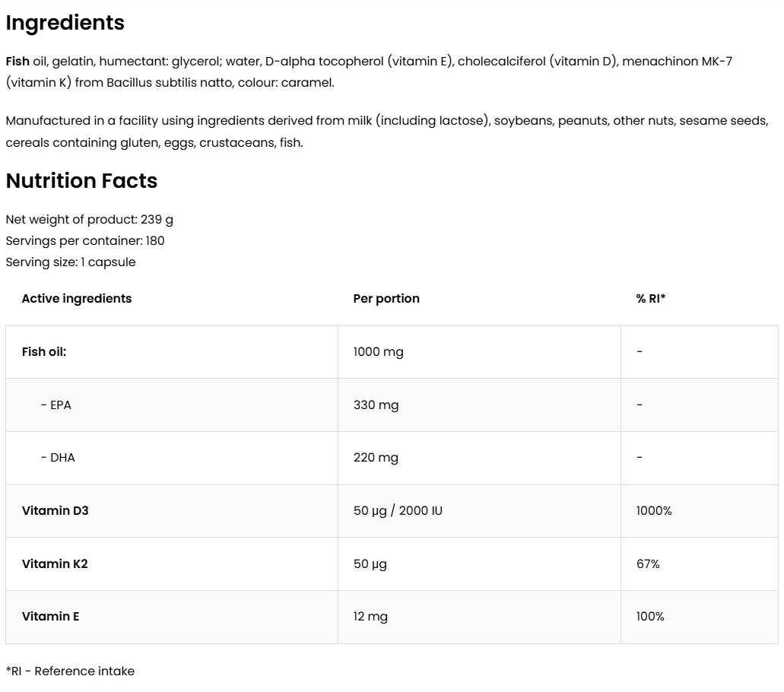Click the % RI* column header

pos(650,299)
